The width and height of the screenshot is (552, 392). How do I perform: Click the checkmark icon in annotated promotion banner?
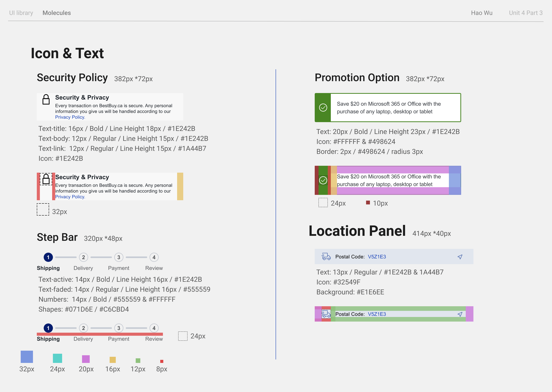[x=323, y=180]
